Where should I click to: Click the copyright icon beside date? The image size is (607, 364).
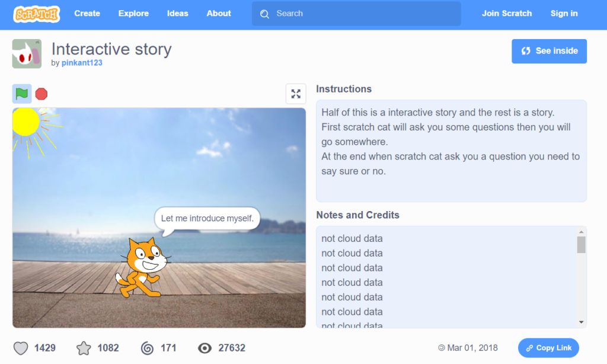(x=441, y=348)
